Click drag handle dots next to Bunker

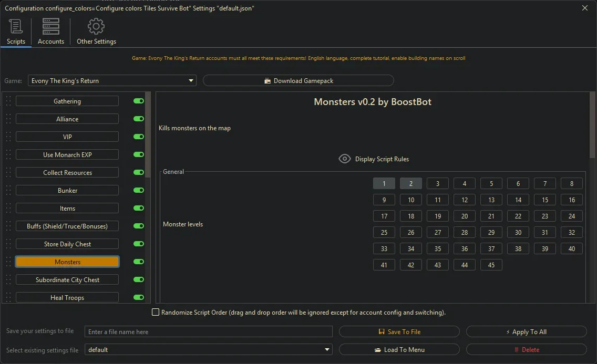[8, 190]
